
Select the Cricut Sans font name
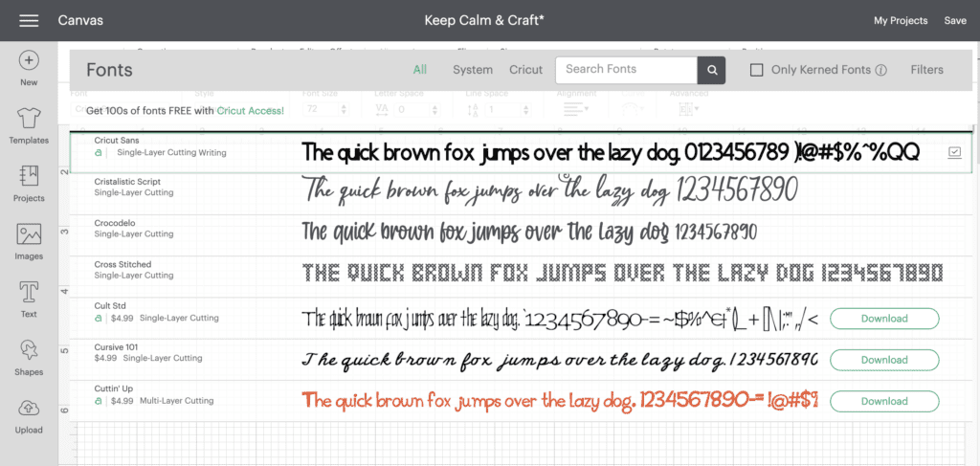point(117,141)
